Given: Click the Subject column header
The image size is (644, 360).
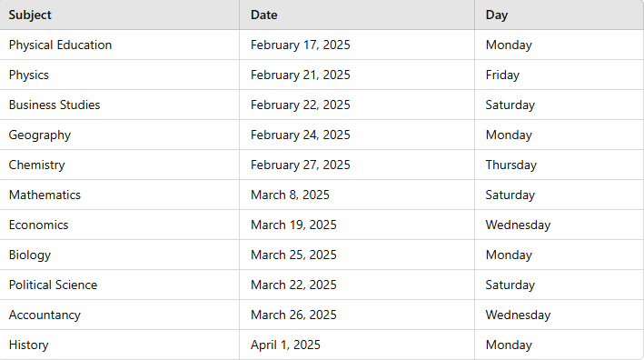Looking at the screenshot, I should [x=120, y=15].
